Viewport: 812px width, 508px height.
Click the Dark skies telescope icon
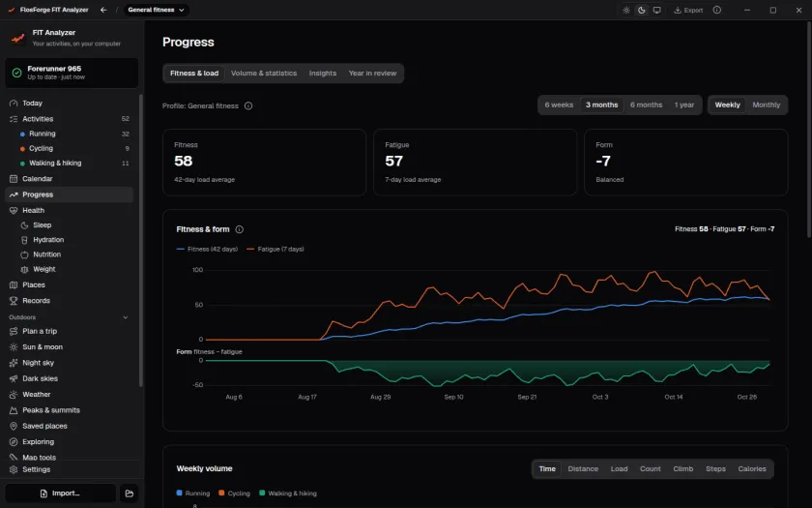point(14,378)
